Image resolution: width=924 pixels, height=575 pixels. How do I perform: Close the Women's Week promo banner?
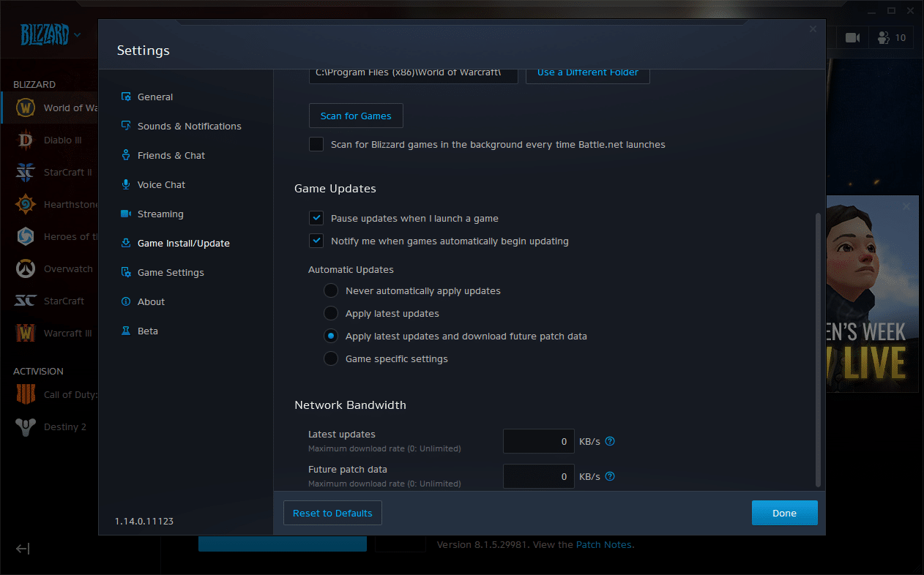point(906,207)
